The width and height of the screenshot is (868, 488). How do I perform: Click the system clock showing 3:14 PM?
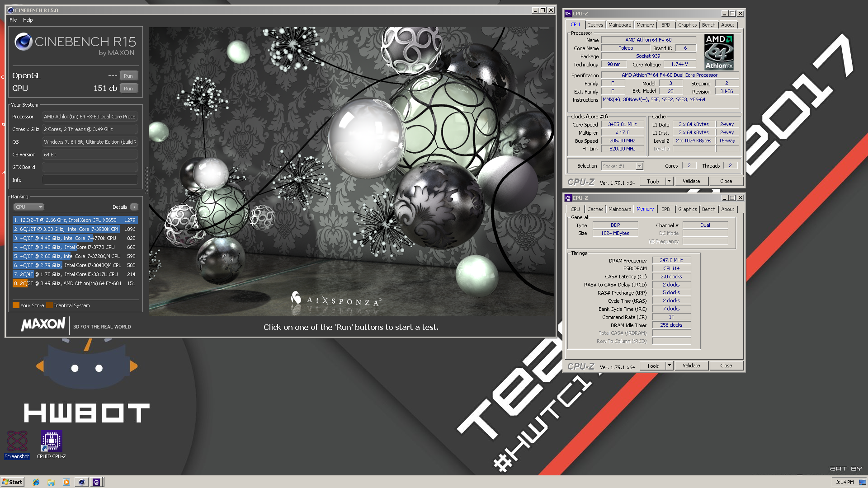(844, 482)
